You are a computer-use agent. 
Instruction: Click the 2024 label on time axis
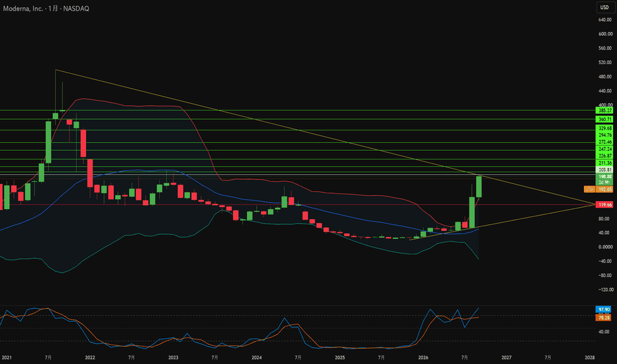tap(257, 357)
